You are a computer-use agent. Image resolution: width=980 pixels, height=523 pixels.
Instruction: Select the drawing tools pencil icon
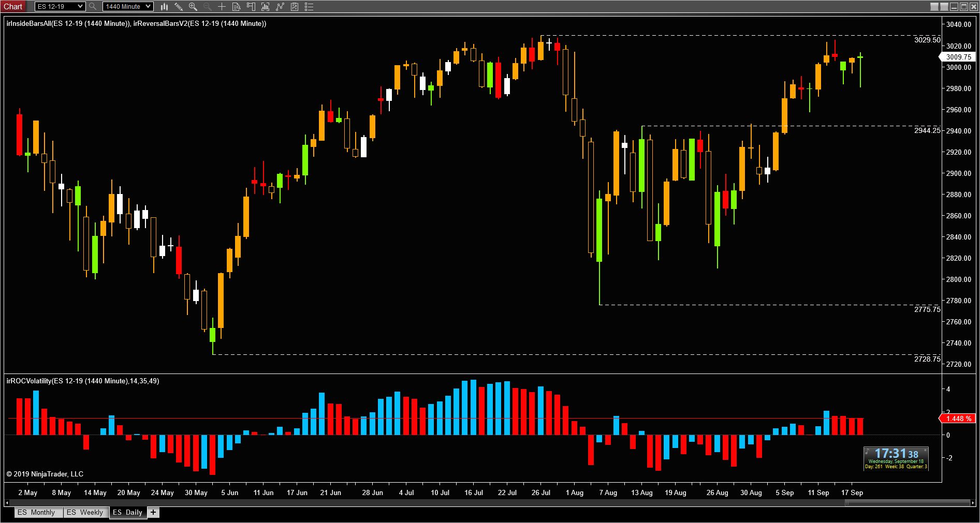179,7
